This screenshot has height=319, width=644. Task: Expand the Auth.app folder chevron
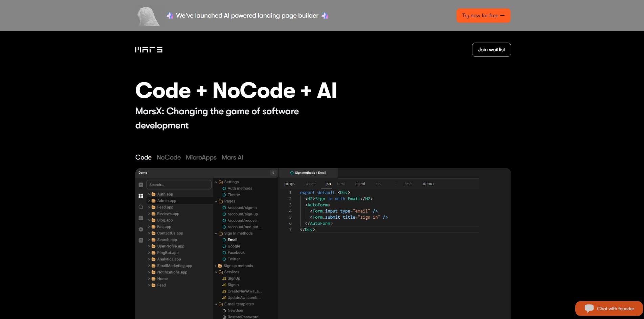point(149,194)
